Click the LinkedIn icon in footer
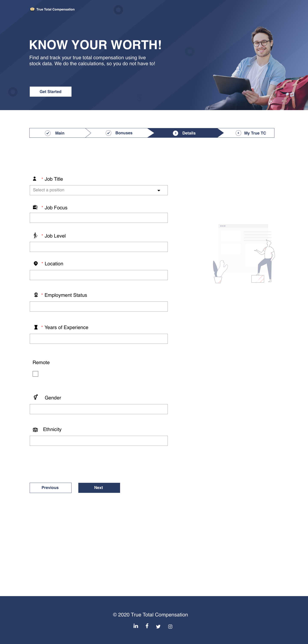Image resolution: width=308 pixels, height=644 pixels. pyautogui.click(x=136, y=626)
